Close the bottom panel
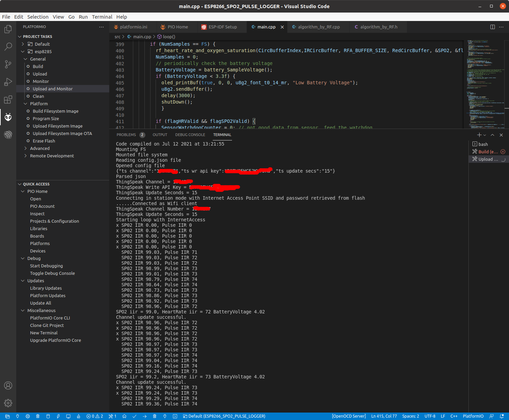 click(x=501, y=135)
